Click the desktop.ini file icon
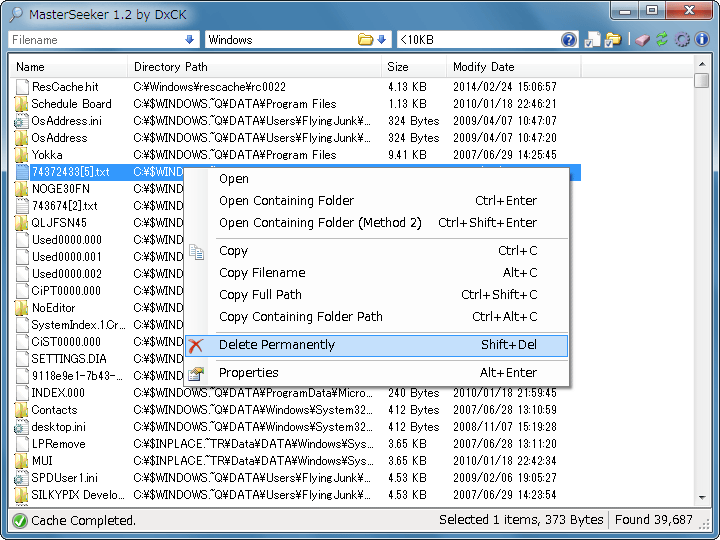This screenshot has width=720, height=540. [x=21, y=427]
